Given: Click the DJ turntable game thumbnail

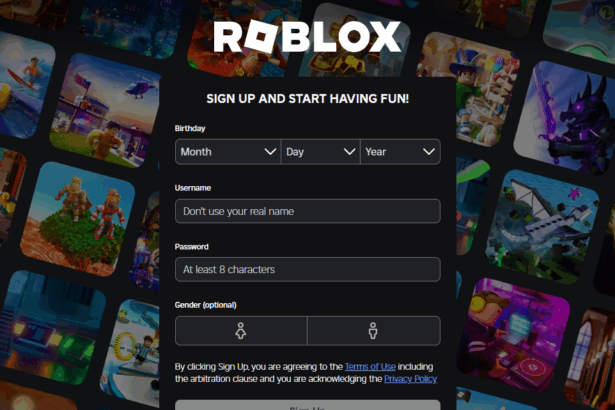Looking at the screenshot, I should coord(513,335).
